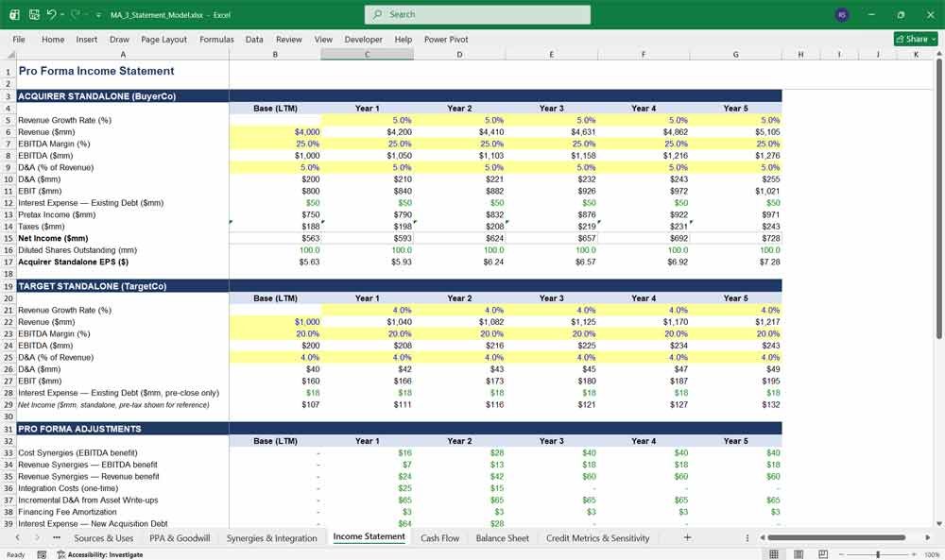Switch to the Insert ribbon tab
The image size is (945, 560).
point(87,39)
